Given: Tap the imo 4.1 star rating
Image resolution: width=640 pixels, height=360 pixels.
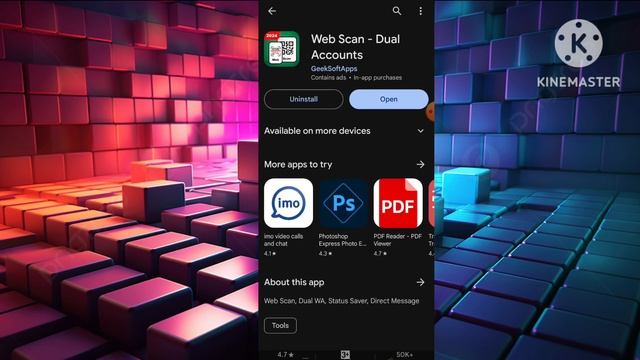Looking at the screenshot, I should [x=270, y=253].
